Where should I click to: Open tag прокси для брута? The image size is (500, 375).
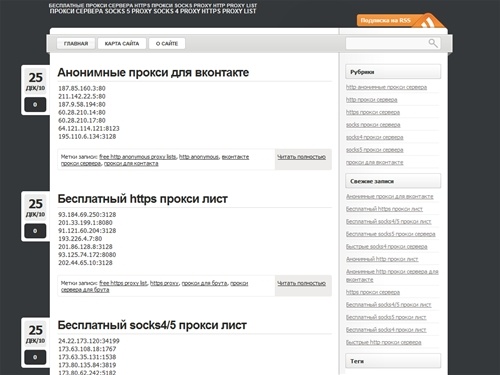click(205, 283)
